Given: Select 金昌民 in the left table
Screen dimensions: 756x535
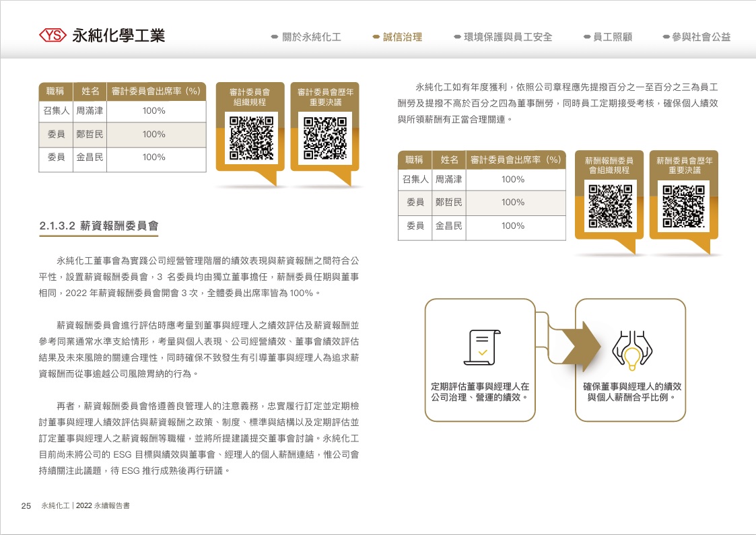Looking at the screenshot, I should (90, 157).
